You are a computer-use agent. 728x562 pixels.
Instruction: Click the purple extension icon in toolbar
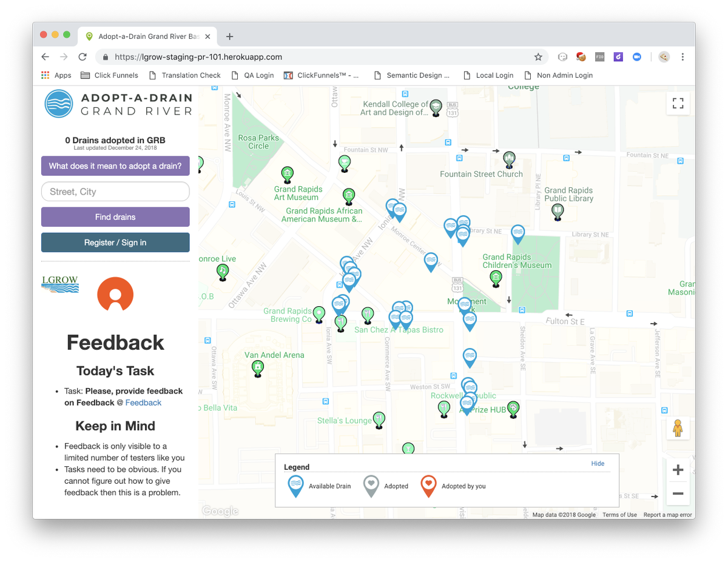click(x=618, y=57)
